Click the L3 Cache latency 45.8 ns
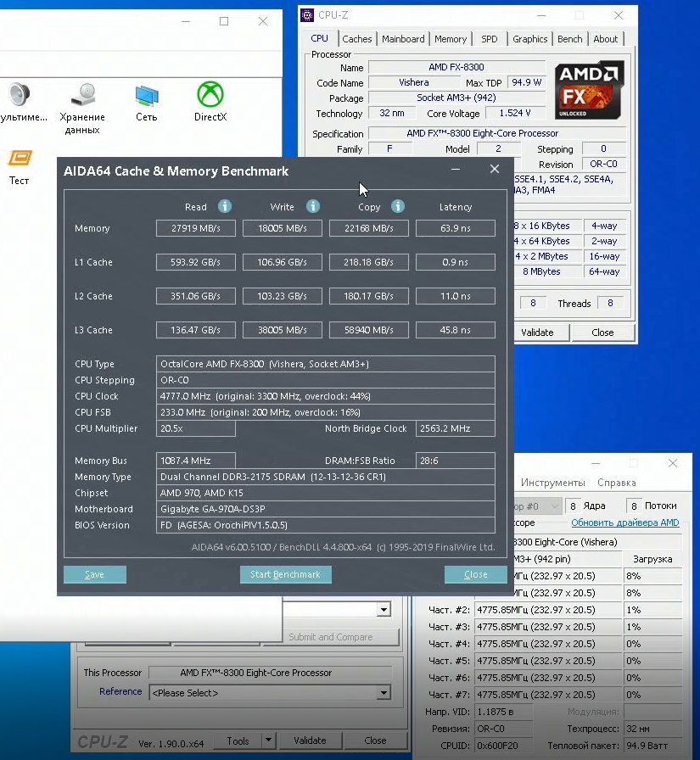This screenshot has width=700, height=760. [455, 330]
